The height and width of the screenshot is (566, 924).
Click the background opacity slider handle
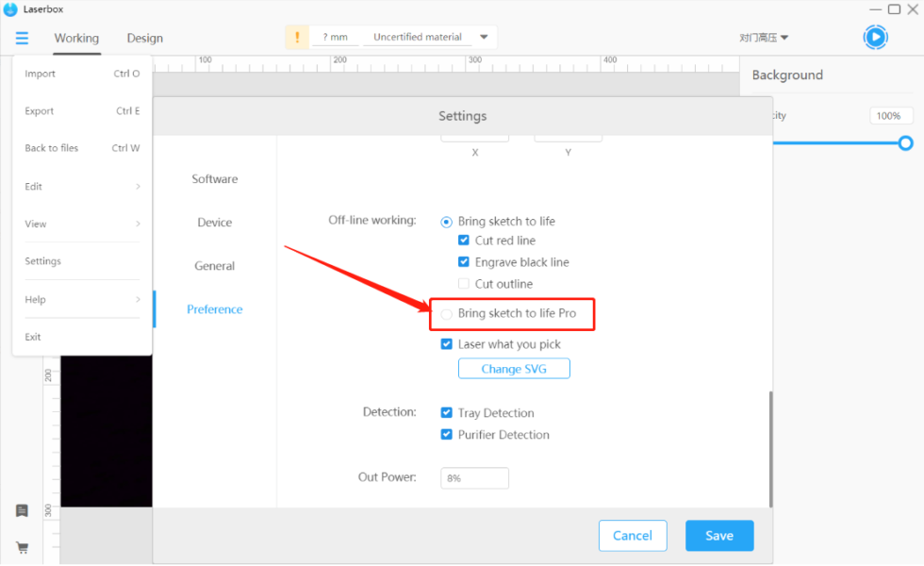906,142
